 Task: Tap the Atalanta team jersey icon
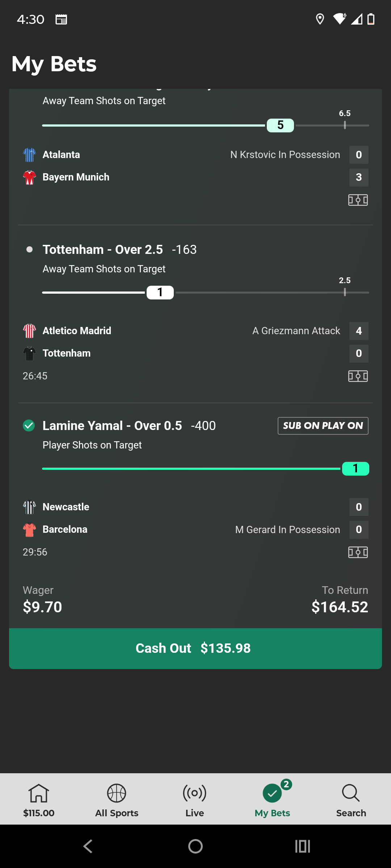[29, 155]
